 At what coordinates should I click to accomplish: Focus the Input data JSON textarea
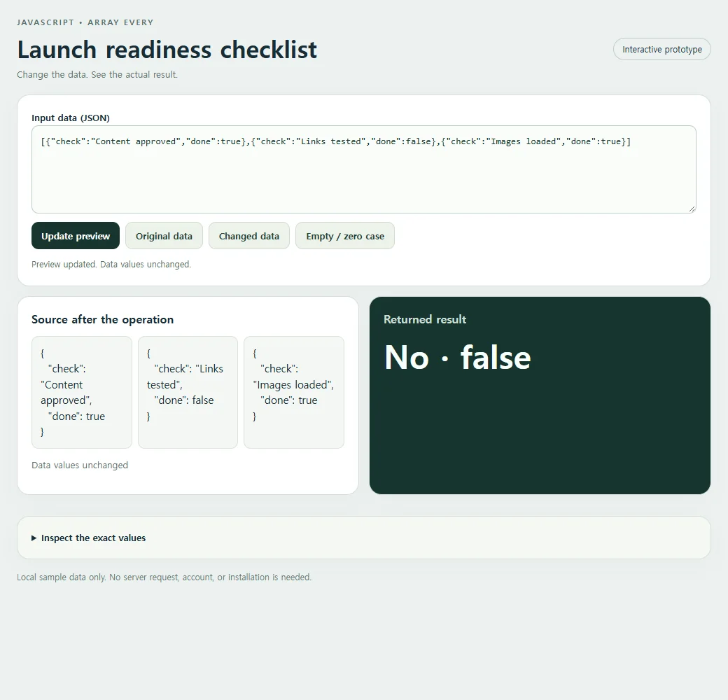364,169
